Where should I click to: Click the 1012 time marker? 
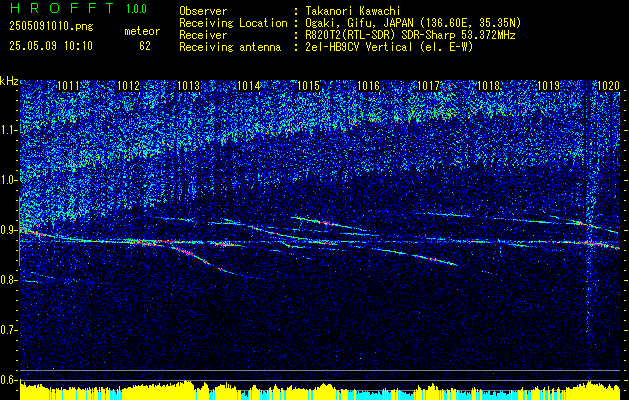tap(128, 85)
